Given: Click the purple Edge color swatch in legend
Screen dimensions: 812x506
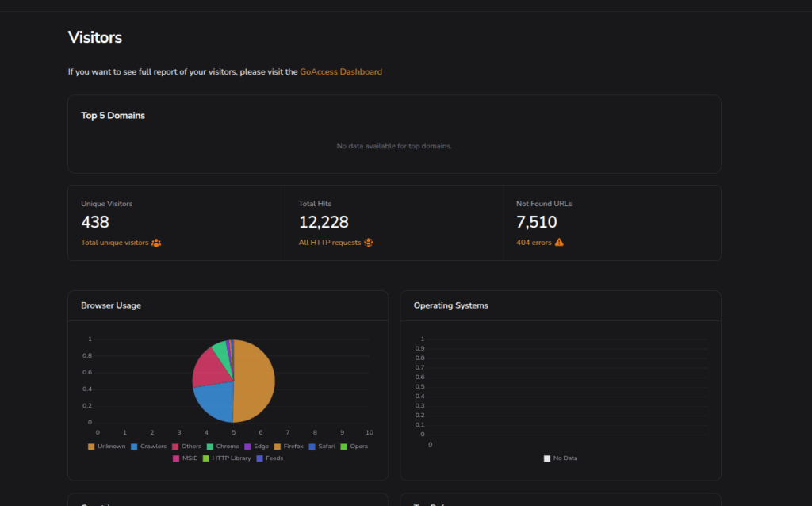Looking at the screenshot, I should coord(248,447).
